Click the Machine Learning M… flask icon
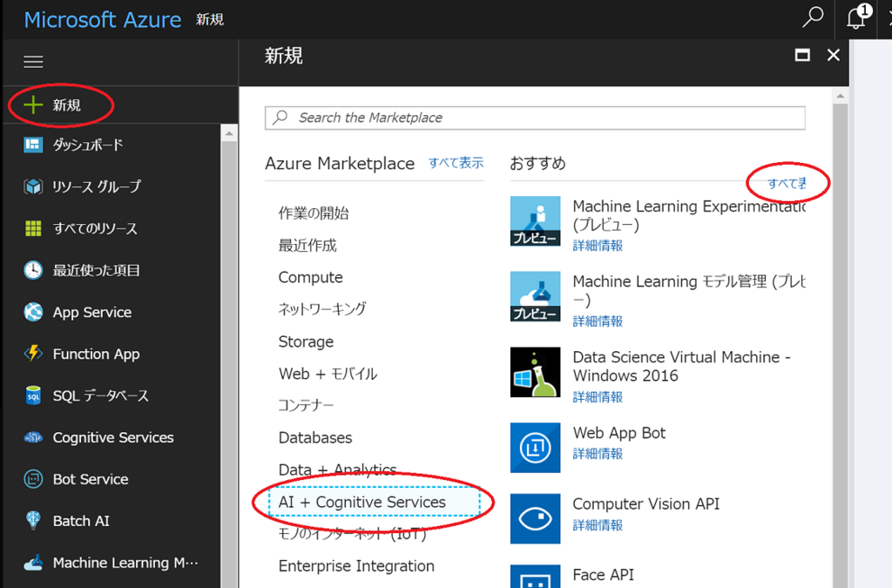 pos(33,563)
